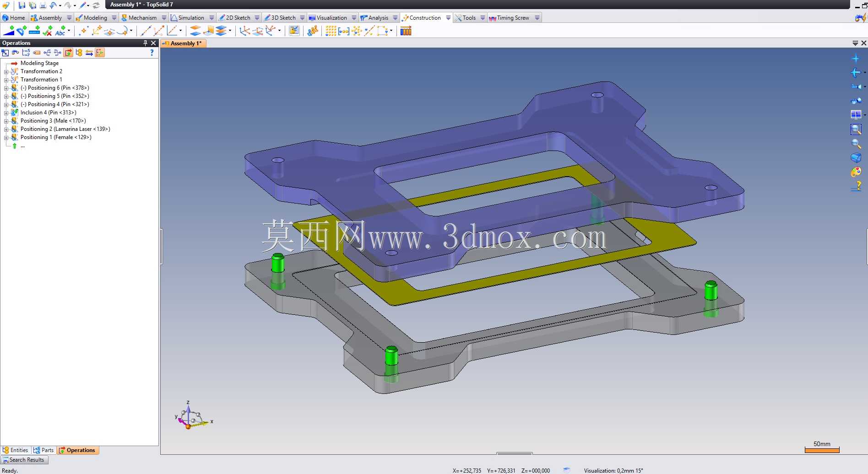Screen dimensions: 868x474
Task: Open the color palette rendering icon
Action: coord(856,172)
